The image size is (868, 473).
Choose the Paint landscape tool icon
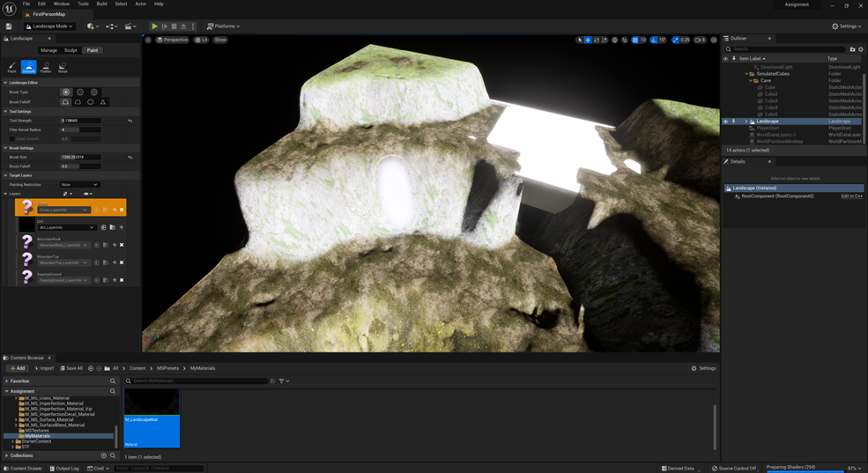[x=12, y=67]
